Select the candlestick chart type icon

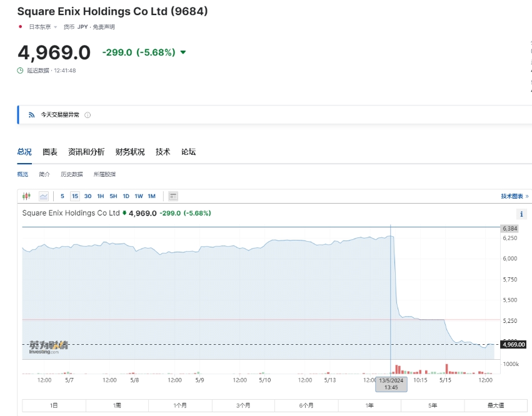[x=26, y=196]
